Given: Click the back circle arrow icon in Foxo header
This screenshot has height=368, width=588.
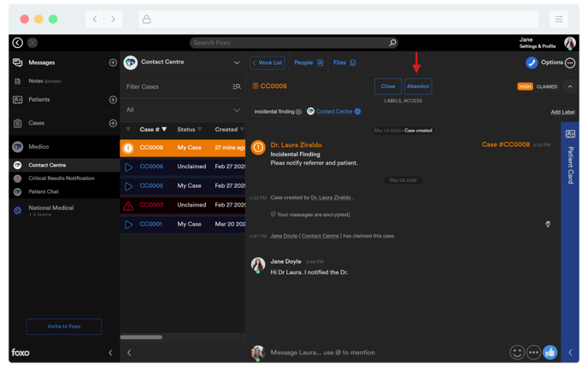Looking at the screenshot, I should [18, 43].
